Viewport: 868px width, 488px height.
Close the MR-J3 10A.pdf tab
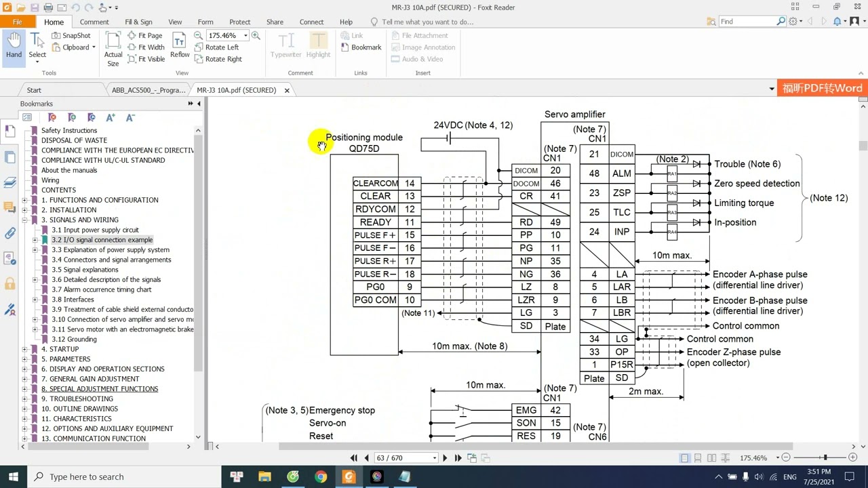pyautogui.click(x=287, y=90)
